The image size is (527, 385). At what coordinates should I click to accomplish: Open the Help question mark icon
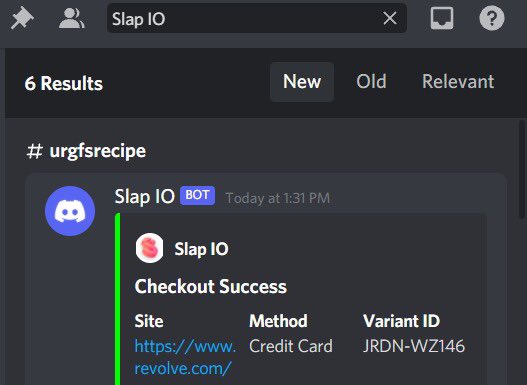(492, 18)
